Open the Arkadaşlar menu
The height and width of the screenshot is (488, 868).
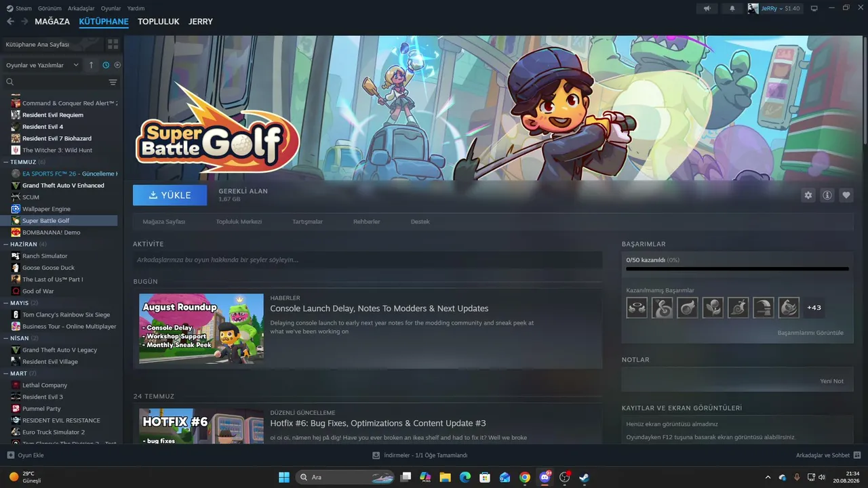coord(81,8)
